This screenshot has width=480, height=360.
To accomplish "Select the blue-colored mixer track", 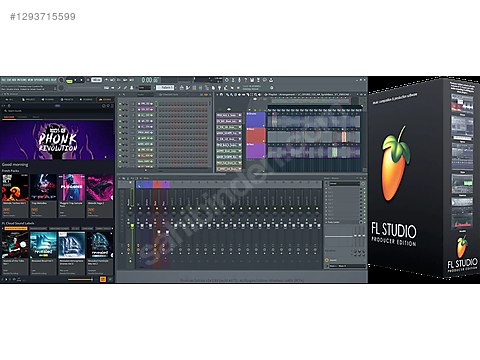I will (x=144, y=184).
